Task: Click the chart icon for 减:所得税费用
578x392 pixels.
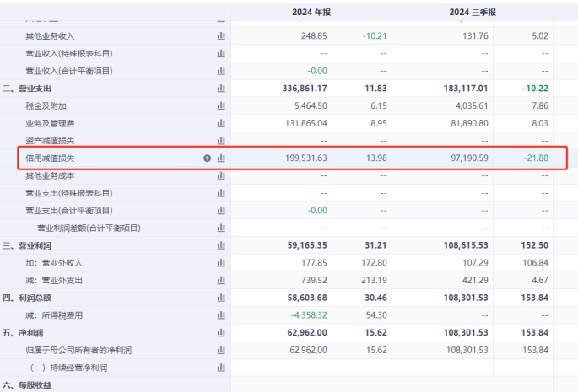Action: coord(221,314)
